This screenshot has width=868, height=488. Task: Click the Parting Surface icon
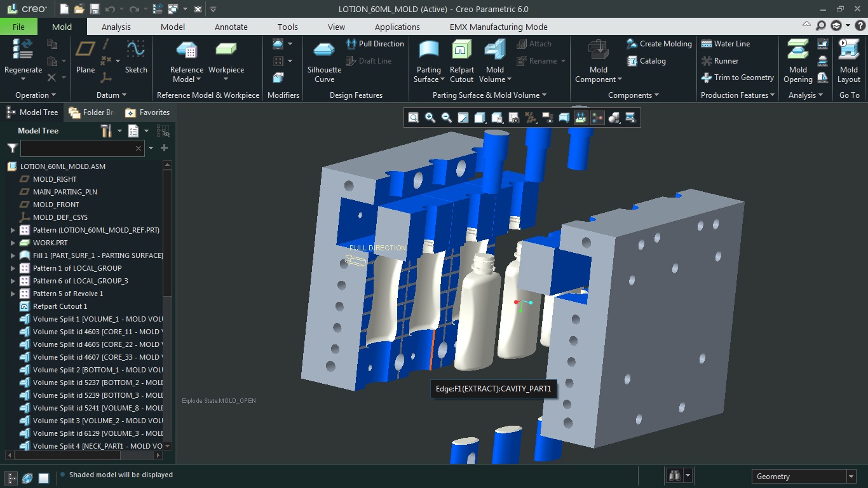coord(429,50)
